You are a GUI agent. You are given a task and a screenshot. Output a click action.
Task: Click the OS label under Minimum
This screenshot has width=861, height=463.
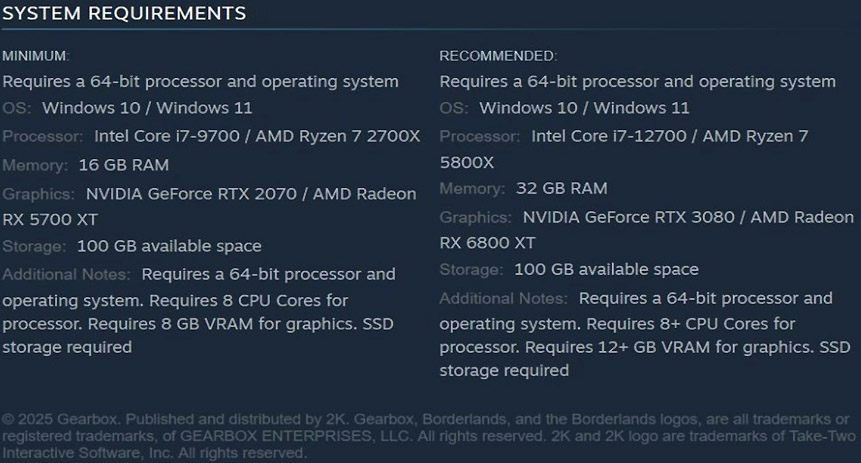pyautogui.click(x=16, y=108)
